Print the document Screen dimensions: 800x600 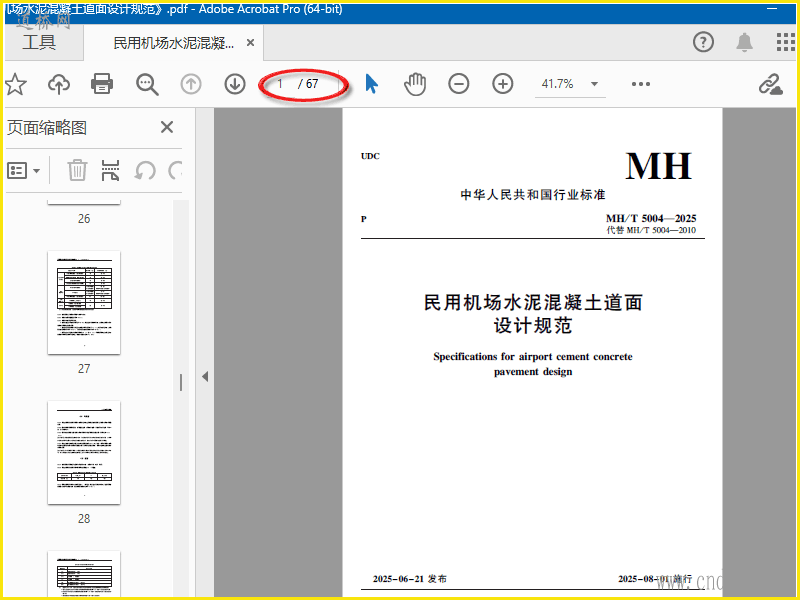pyautogui.click(x=102, y=84)
